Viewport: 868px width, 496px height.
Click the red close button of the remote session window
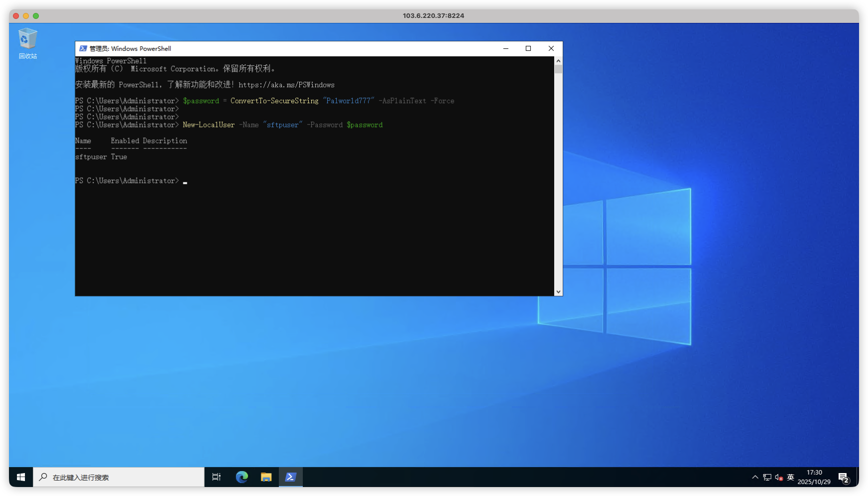click(x=16, y=16)
